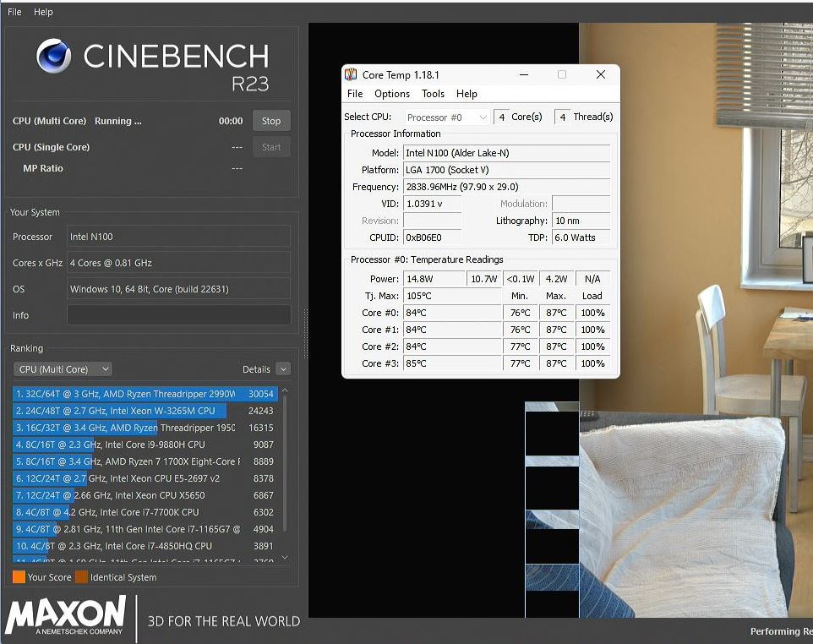Select the Intel Core i7-7700K ranking row
Image resolution: width=813 pixels, height=644 pixels.
(145, 512)
